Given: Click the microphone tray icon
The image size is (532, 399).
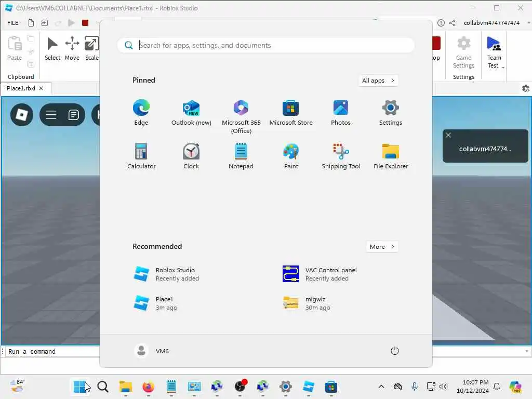Looking at the screenshot, I should coord(414,387).
